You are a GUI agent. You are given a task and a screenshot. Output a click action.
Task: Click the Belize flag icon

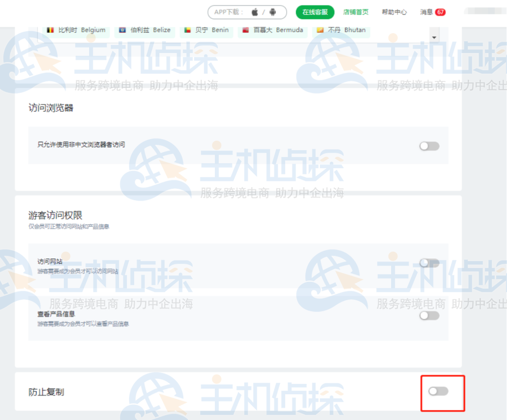123,30
